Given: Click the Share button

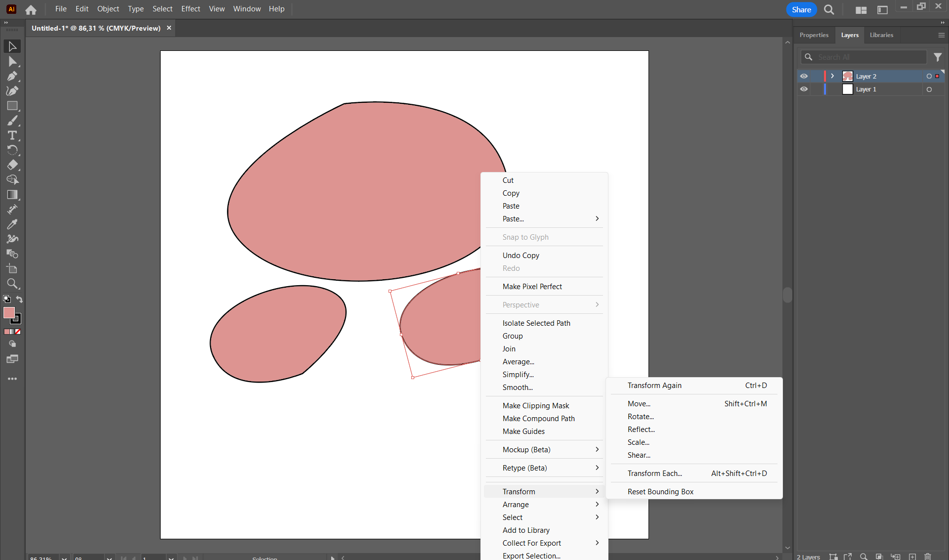Looking at the screenshot, I should (x=801, y=9).
